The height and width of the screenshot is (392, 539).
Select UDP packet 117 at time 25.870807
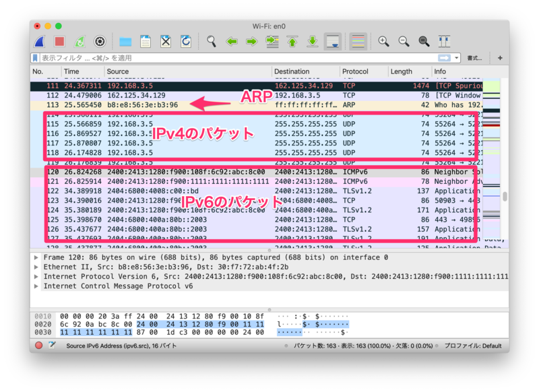pos(257,143)
